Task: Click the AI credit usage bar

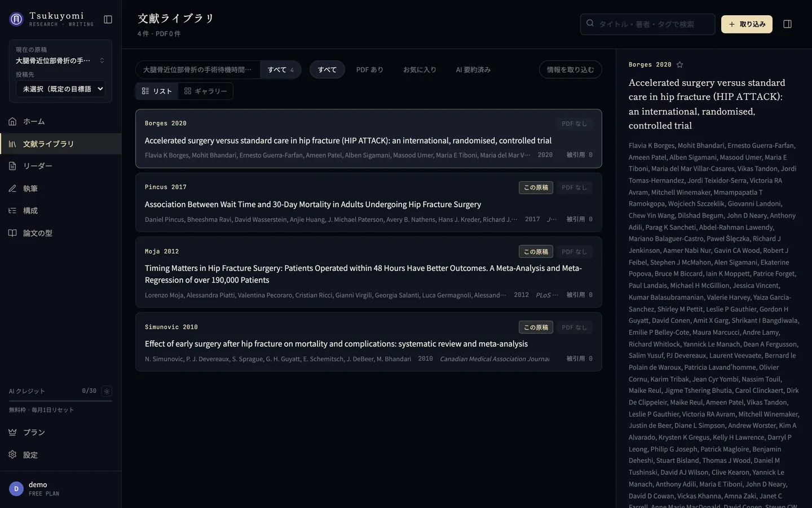Action: tap(60, 401)
